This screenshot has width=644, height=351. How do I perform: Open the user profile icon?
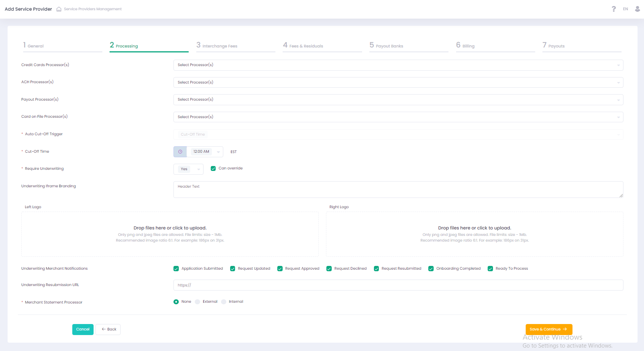click(638, 9)
